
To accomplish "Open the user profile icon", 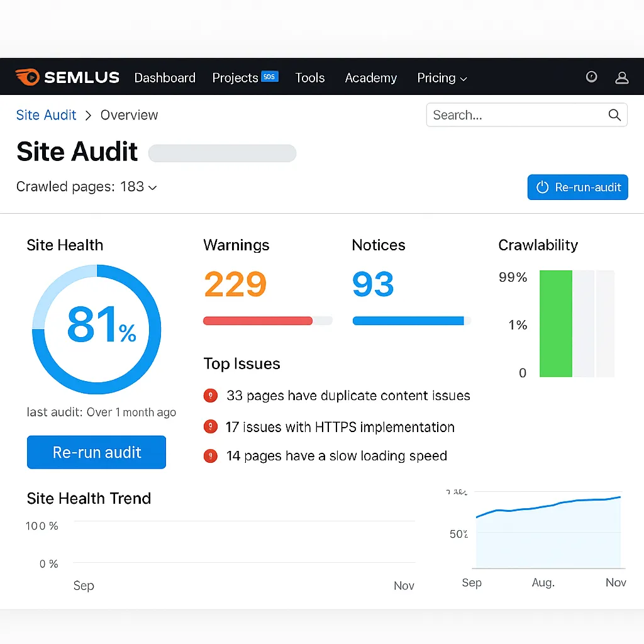I will [x=621, y=77].
